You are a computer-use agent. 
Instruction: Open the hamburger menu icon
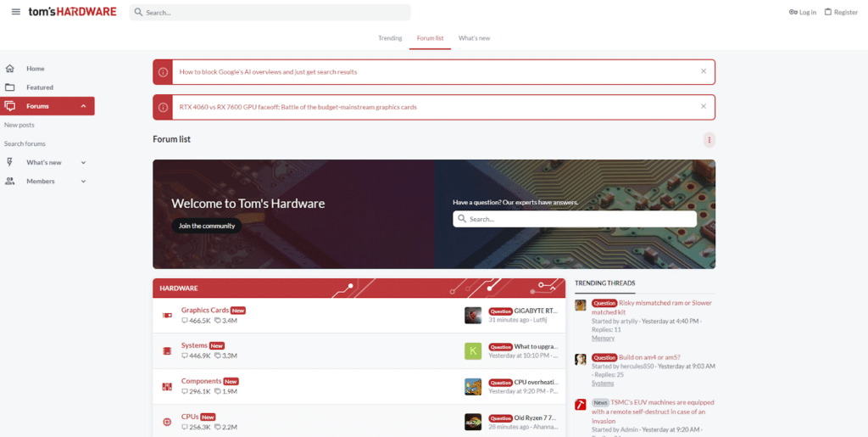pos(16,12)
